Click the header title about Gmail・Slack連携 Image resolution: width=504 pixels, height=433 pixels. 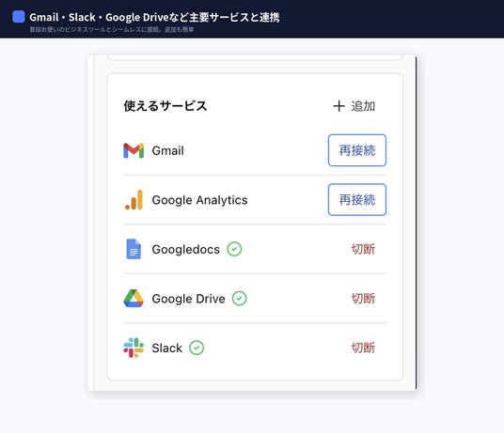[154, 17]
